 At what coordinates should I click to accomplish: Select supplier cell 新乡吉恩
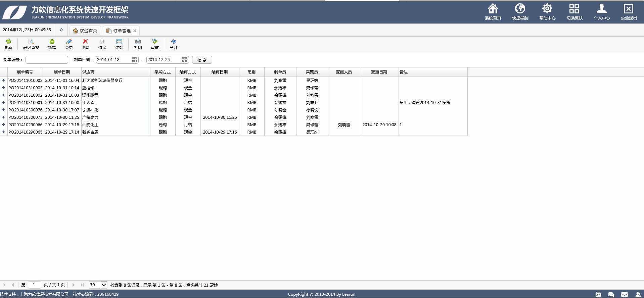click(116, 132)
